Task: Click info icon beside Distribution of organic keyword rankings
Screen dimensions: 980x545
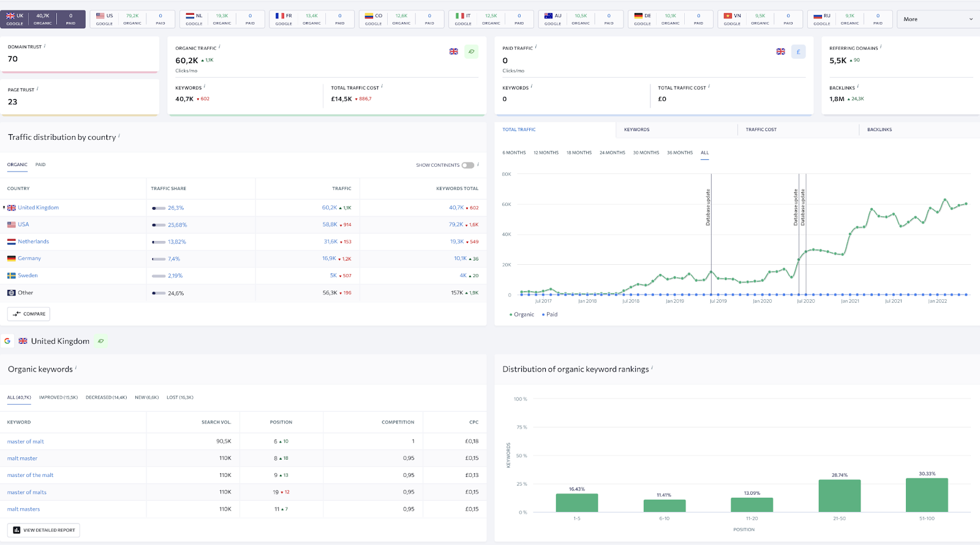Action: [652, 368]
